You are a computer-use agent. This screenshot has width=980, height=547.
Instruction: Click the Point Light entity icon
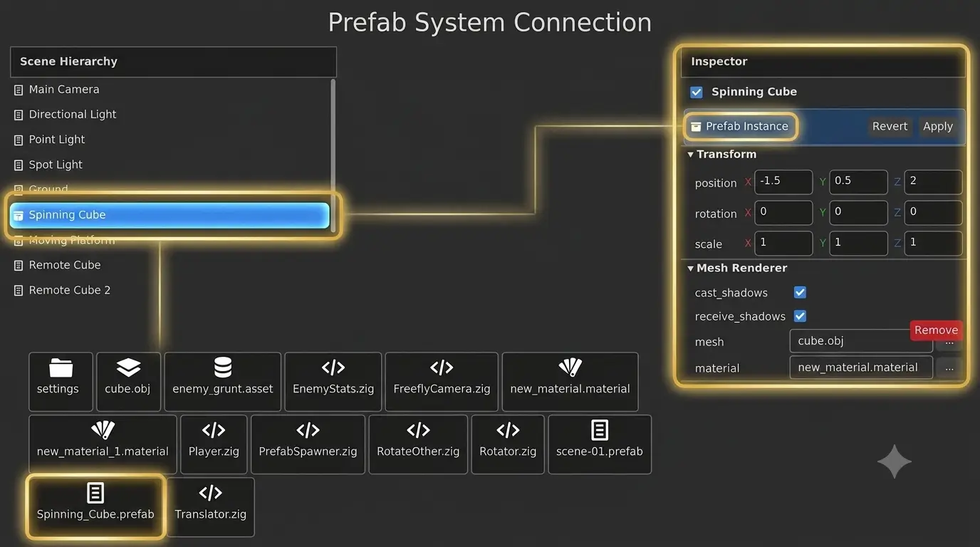[19, 140]
